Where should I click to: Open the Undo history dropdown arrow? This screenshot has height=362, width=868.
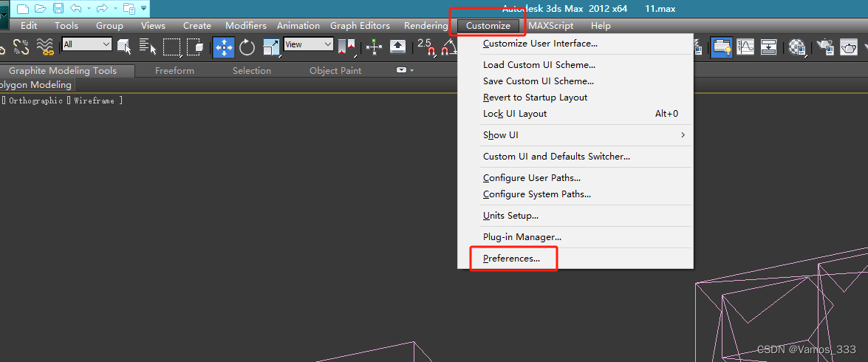click(89, 9)
